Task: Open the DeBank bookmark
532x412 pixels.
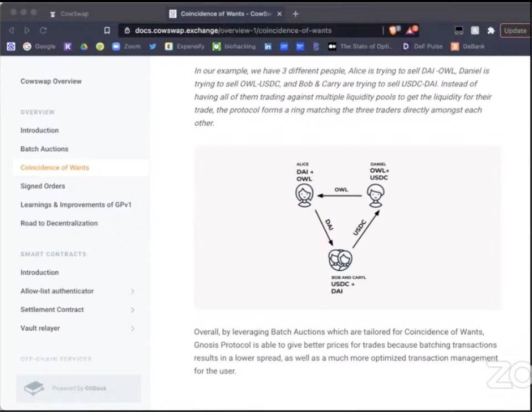Action: pos(468,47)
